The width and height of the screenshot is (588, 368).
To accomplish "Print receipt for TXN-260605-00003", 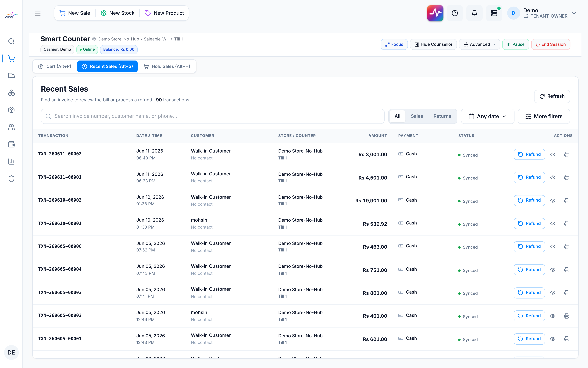I will point(567,293).
